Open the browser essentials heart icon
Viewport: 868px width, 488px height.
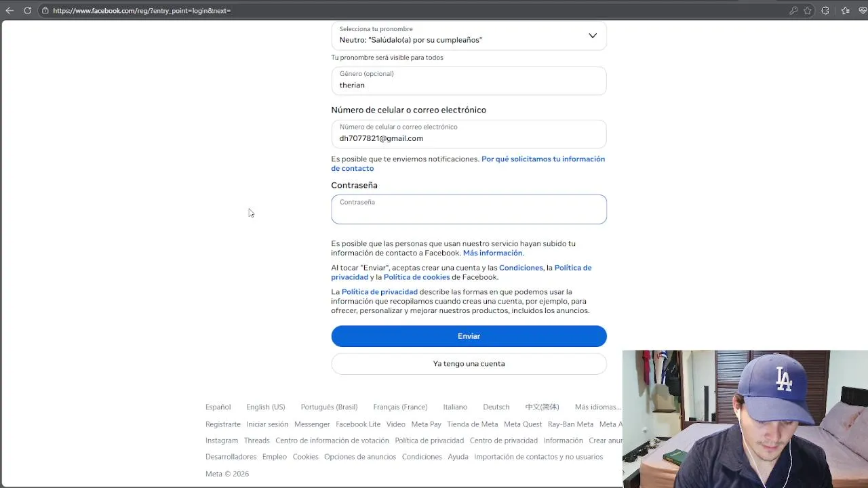point(863,10)
